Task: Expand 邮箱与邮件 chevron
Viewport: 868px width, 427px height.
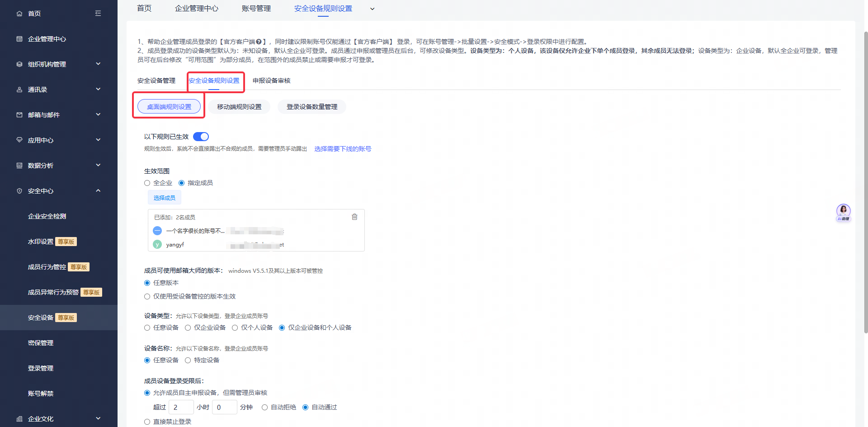Action: [98, 114]
